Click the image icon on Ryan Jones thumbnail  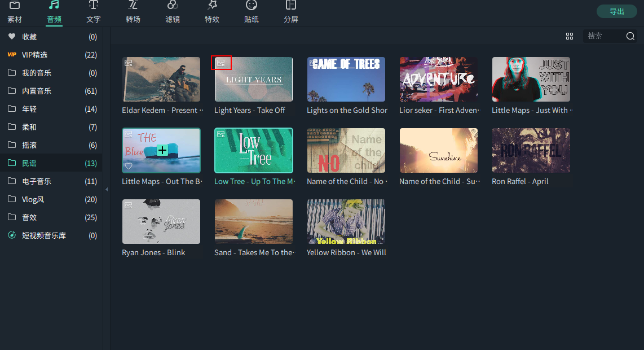(x=129, y=205)
